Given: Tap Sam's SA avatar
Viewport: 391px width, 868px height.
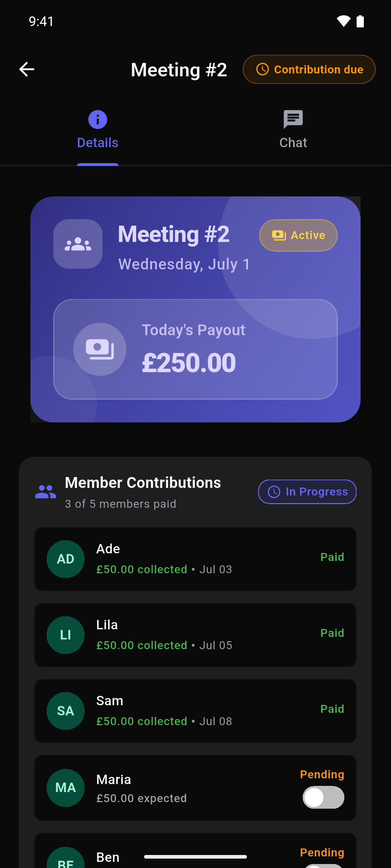Looking at the screenshot, I should pos(66,711).
